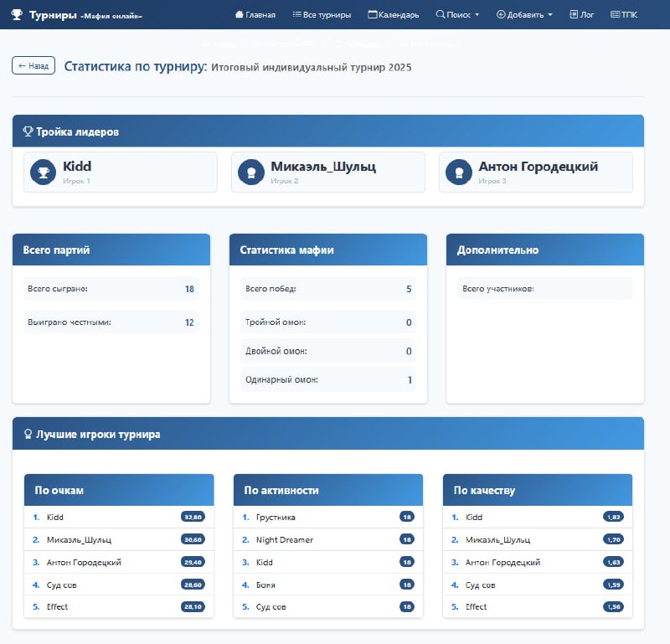Open the ТПК section
Screen dimensions: 670x644
623,14
